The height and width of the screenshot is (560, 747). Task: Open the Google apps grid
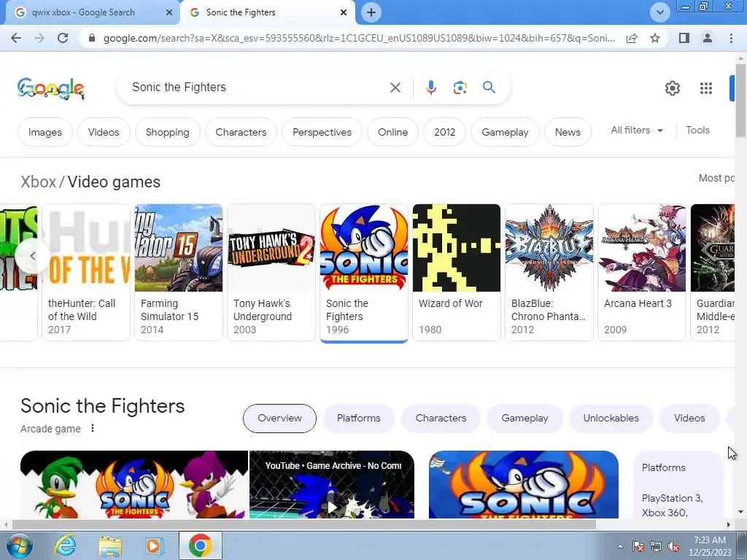706,88
